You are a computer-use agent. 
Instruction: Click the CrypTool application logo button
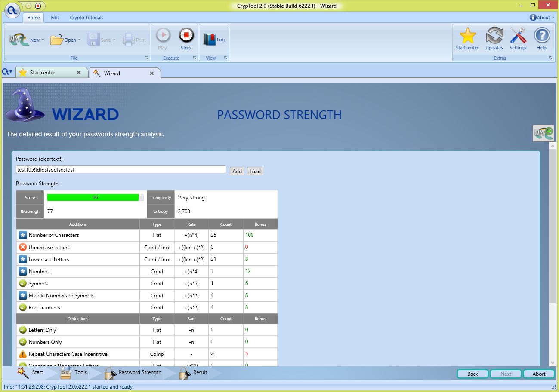12,10
